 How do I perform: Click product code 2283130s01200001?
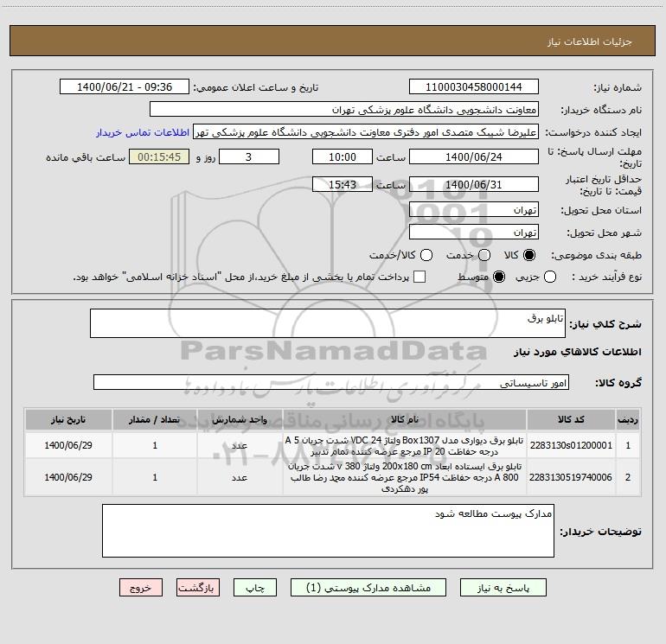tap(571, 445)
